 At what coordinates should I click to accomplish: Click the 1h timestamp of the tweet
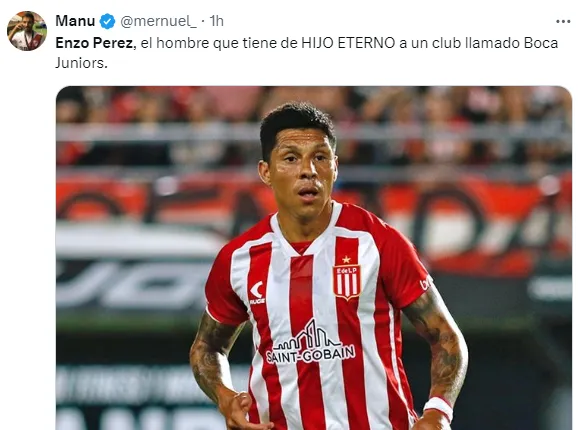[216, 21]
